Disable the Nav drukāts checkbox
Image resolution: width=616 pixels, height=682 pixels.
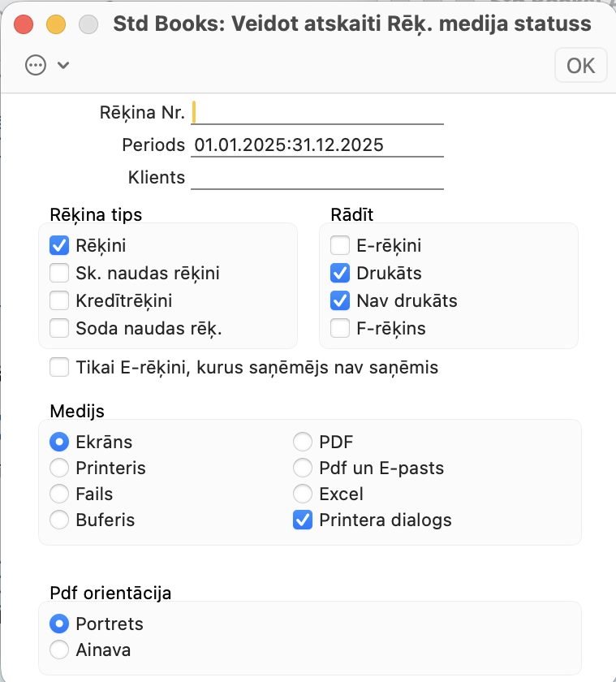pyautogui.click(x=340, y=300)
